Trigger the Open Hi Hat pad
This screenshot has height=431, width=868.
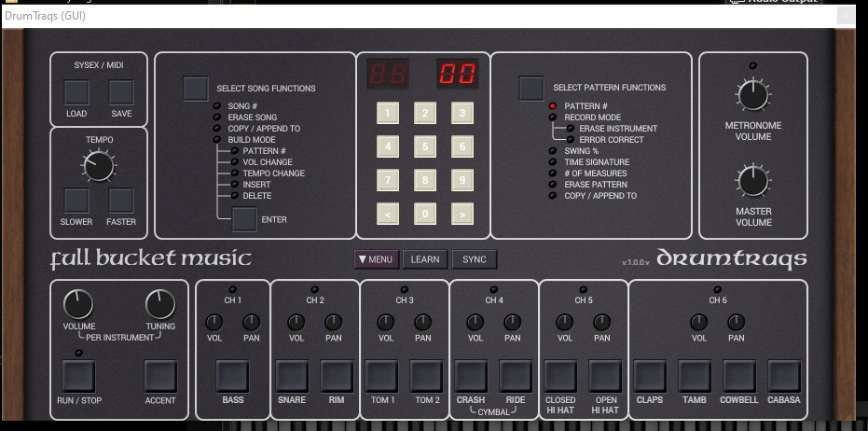(x=605, y=376)
